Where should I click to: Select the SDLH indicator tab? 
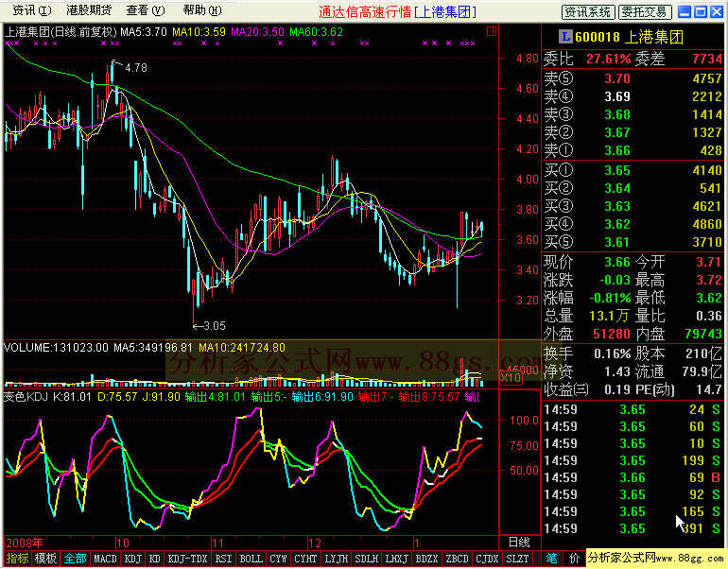tap(366, 559)
